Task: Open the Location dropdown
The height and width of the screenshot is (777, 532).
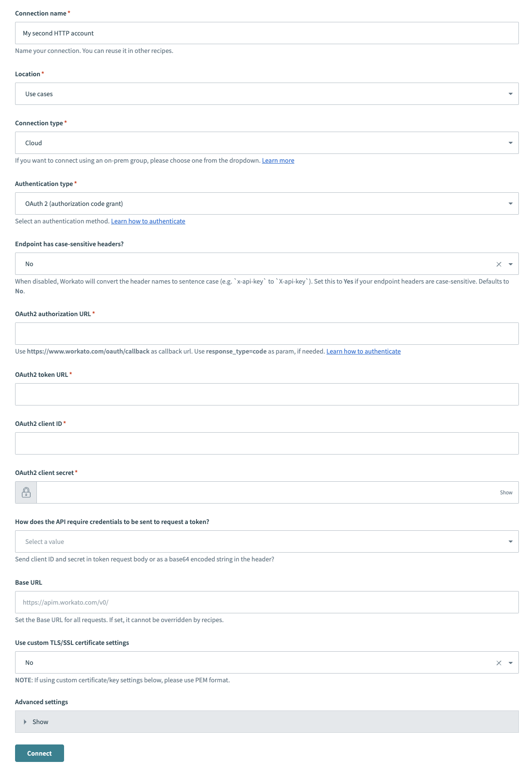Action: [x=267, y=94]
